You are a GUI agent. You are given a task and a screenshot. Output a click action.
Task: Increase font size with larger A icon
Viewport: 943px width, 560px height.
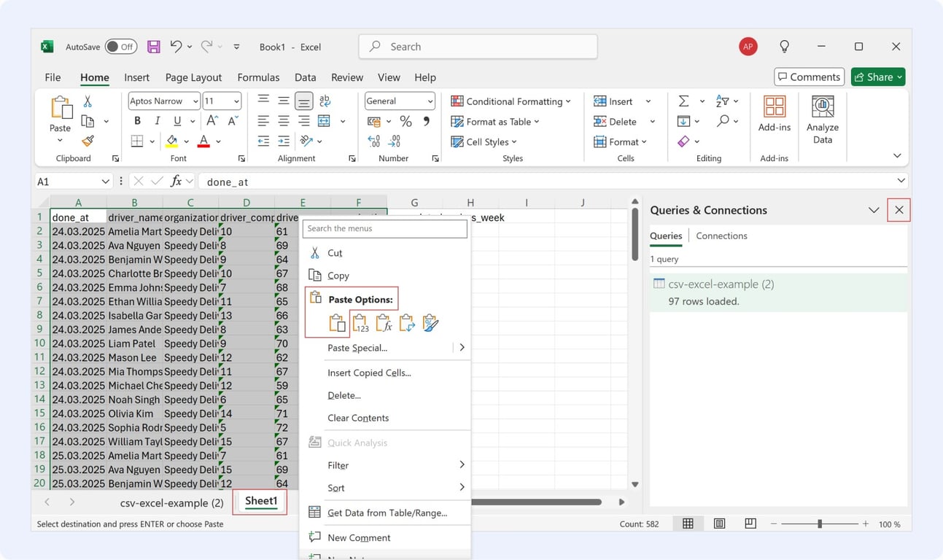pos(212,121)
